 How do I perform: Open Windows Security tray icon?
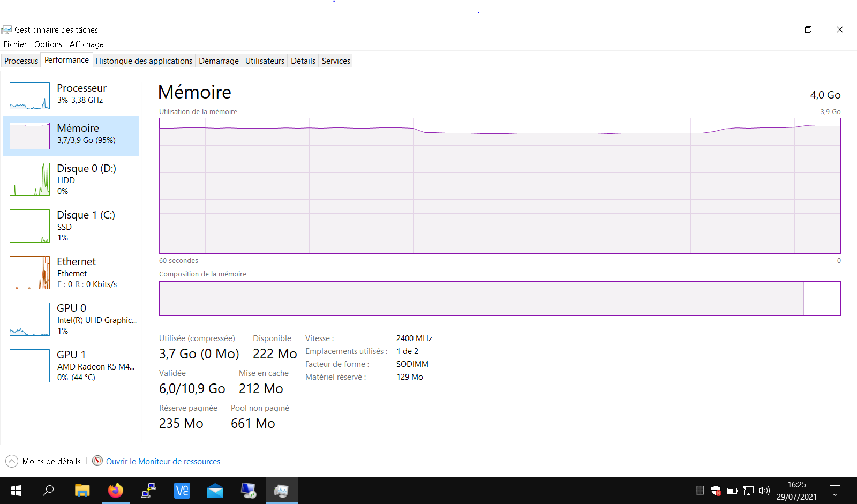click(x=716, y=491)
